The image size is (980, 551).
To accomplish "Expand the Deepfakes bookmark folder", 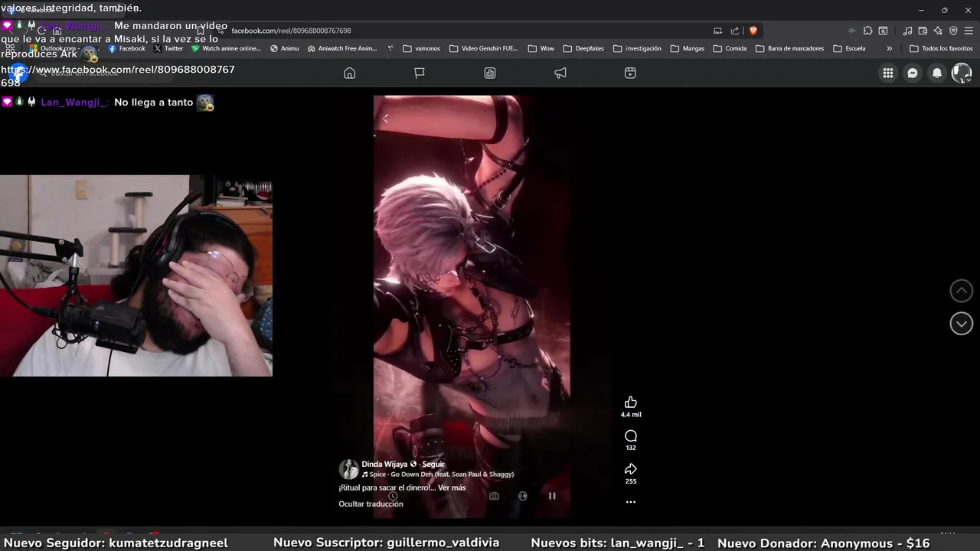I will tap(583, 48).
